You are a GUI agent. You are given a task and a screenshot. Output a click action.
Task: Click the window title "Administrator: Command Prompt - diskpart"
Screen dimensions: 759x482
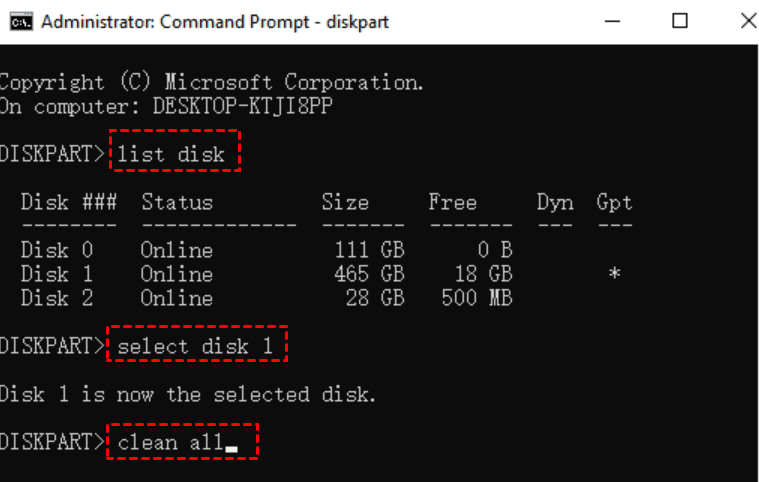(x=216, y=21)
